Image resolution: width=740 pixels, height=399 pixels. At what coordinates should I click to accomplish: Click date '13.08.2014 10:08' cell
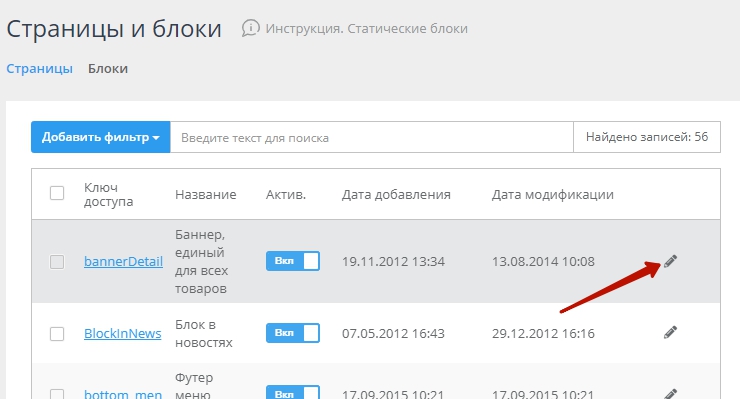coord(543,262)
